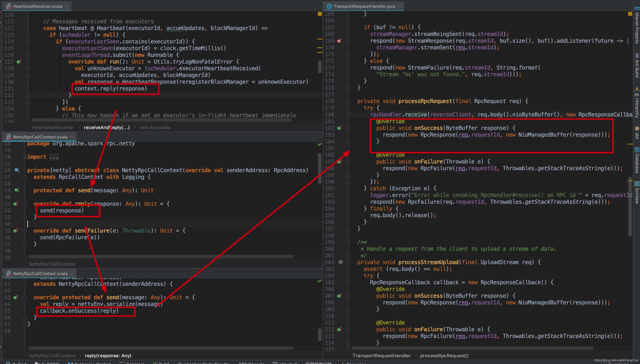
Task: Click processRpcRequest() breadcrumb
Action: point(444,356)
